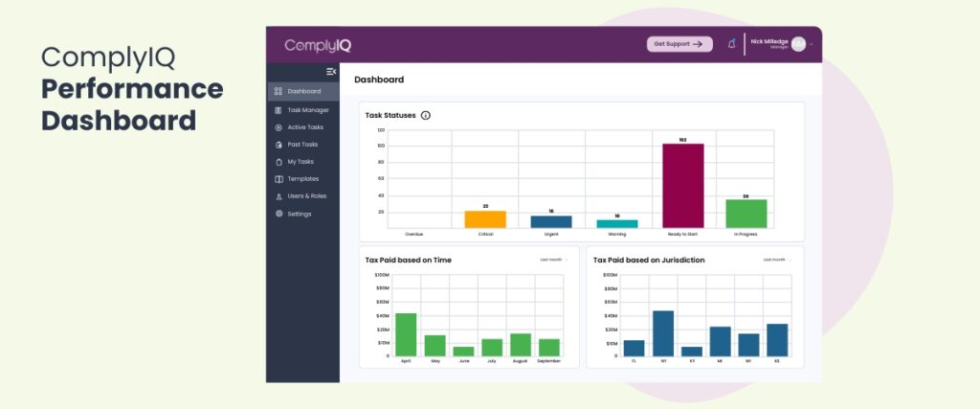Click the Nick Milledge profile avatar
980x409 pixels.
798,44
